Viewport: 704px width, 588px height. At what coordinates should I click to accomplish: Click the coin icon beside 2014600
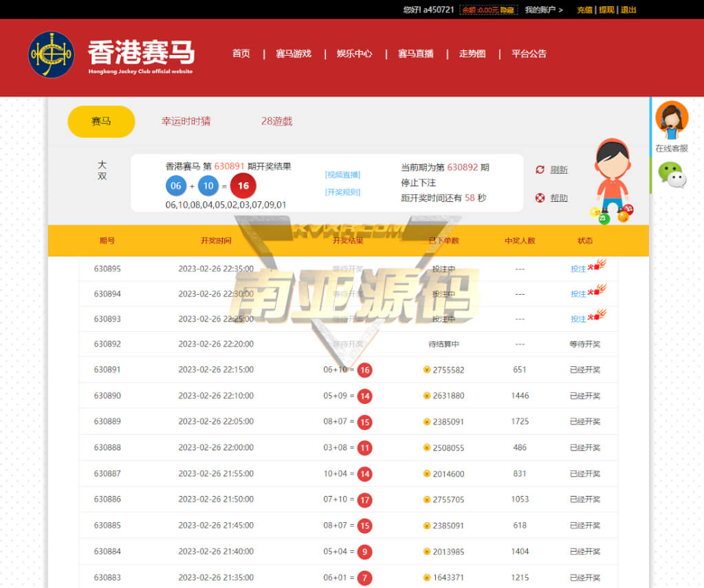tap(426, 474)
